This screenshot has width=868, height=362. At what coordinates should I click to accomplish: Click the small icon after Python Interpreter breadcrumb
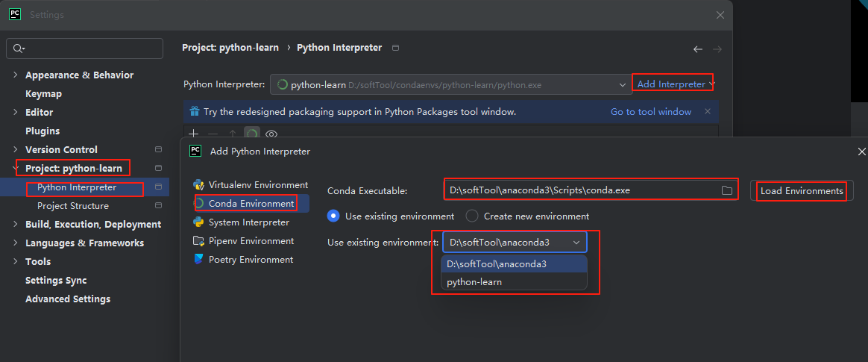tap(395, 48)
